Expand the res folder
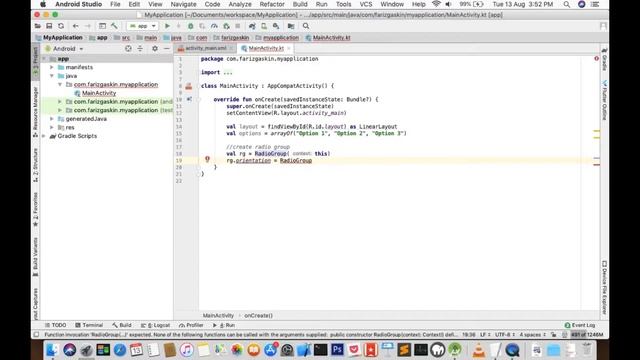This screenshot has height=360, width=640. (x=52, y=127)
